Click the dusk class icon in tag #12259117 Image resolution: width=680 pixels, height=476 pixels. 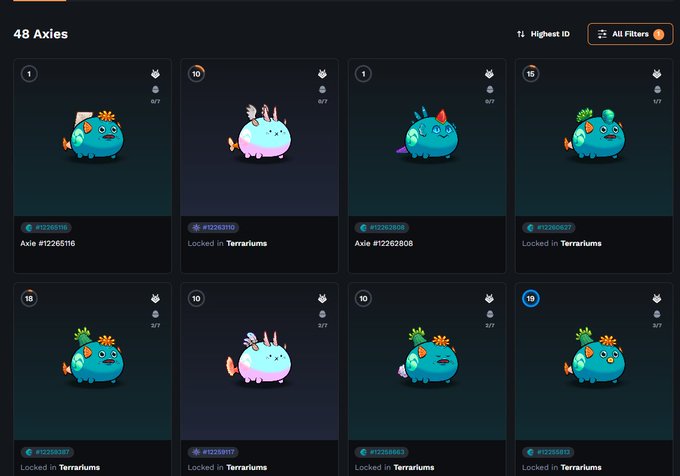point(196,452)
